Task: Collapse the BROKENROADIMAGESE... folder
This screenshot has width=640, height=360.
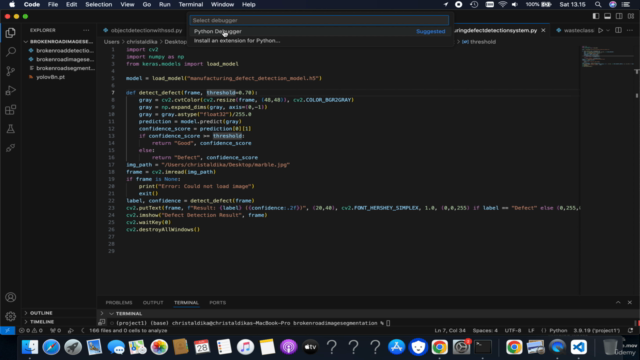Action: tap(58, 42)
